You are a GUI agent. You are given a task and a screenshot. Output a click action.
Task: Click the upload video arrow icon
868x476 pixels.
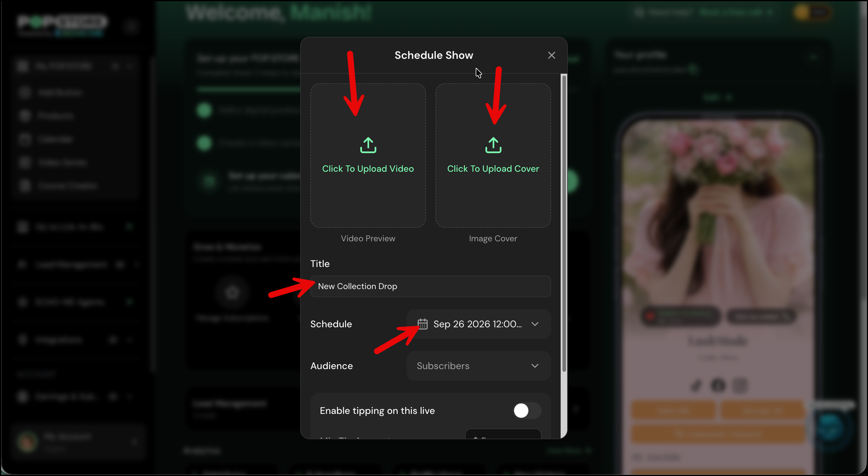tap(368, 145)
